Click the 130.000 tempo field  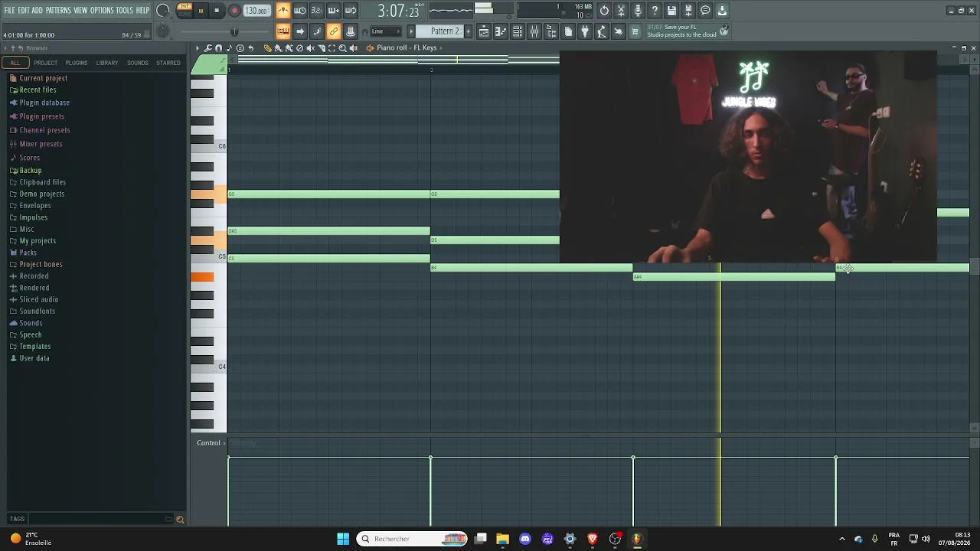click(256, 11)
